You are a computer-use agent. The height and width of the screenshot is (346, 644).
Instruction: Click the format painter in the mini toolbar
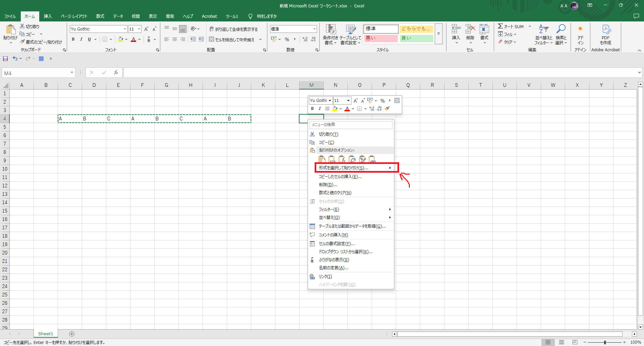[387, 108]
